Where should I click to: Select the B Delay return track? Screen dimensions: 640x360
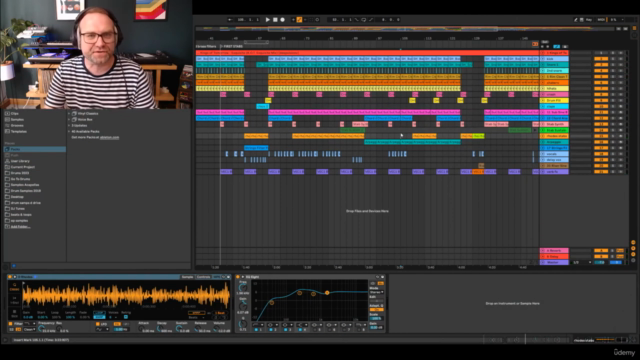(554, 256)
